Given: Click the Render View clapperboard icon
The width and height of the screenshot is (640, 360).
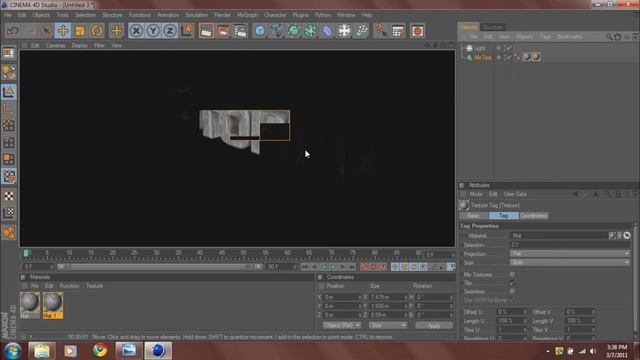Looking at the screenshot, I should [x=207, y=31].
